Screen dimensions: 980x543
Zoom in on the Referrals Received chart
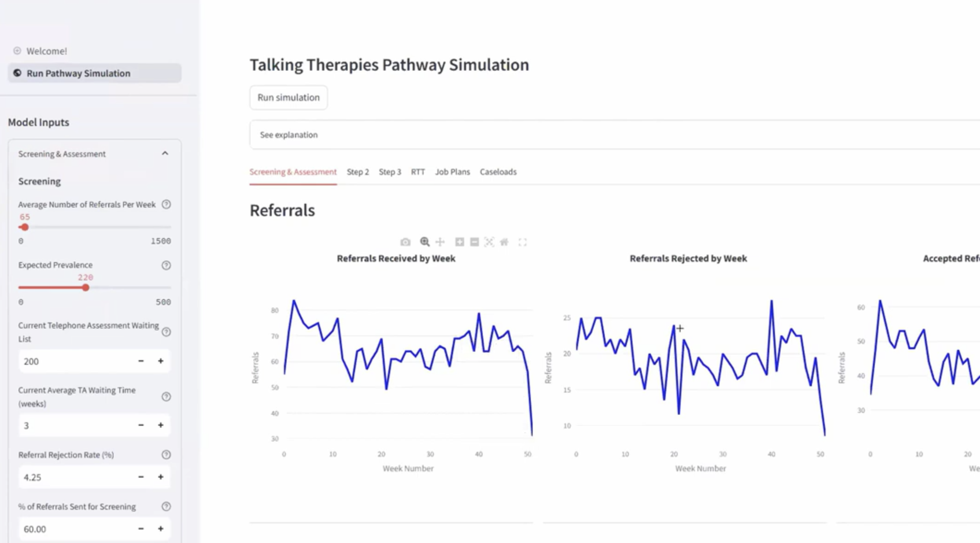[x=460, y=242]
